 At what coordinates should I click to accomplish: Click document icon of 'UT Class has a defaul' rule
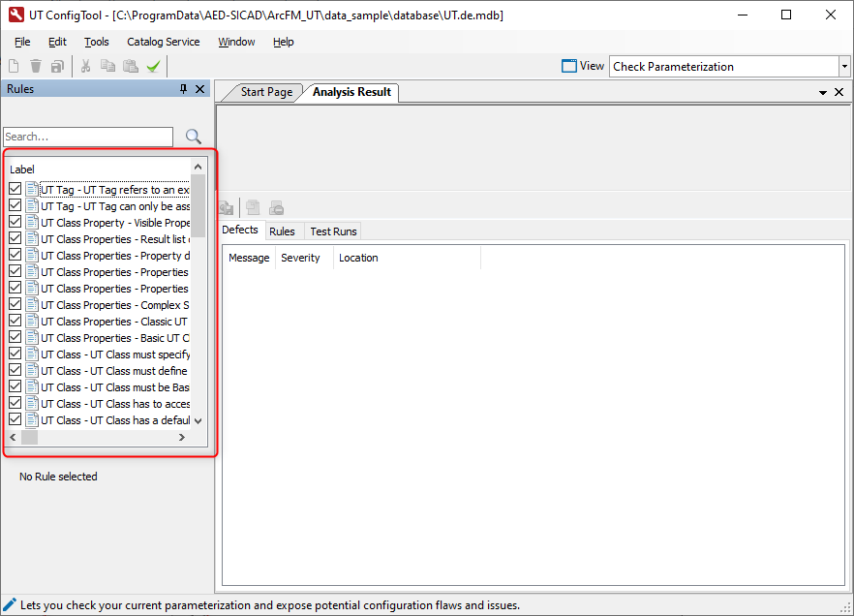(32, 420)
